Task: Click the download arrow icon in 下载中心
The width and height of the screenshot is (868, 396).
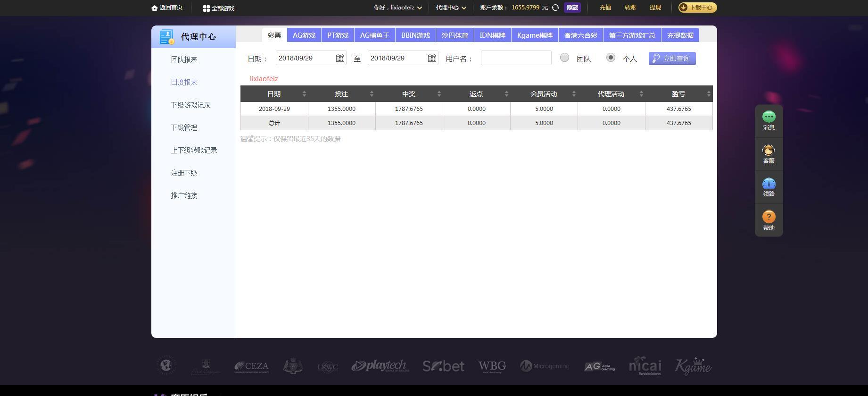Action: click(x=683, y=8)
